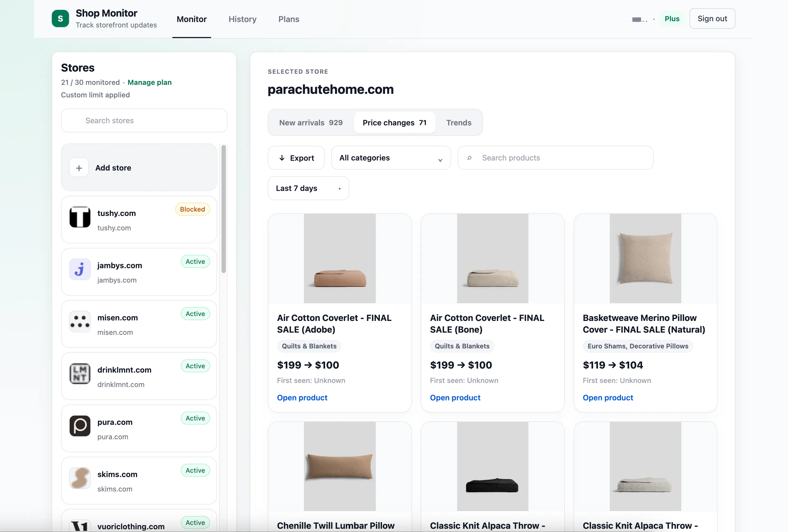Click the plus icon in Add store
This screenshot has width=788, height=532.
(x=79, y=168)
